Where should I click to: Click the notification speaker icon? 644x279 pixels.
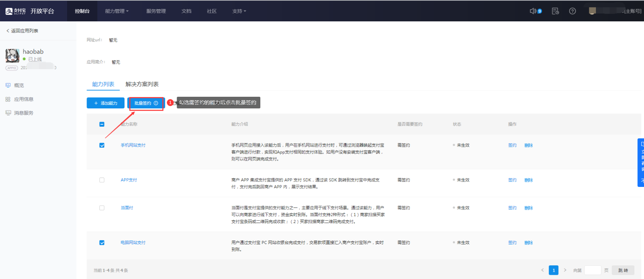pos(533,11)
